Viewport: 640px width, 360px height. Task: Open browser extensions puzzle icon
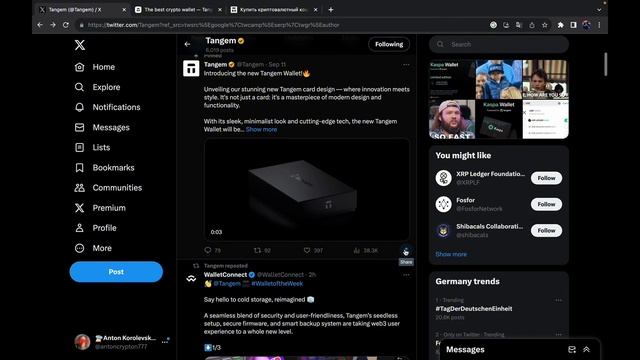pyautogui.click(x=560, y=25)
